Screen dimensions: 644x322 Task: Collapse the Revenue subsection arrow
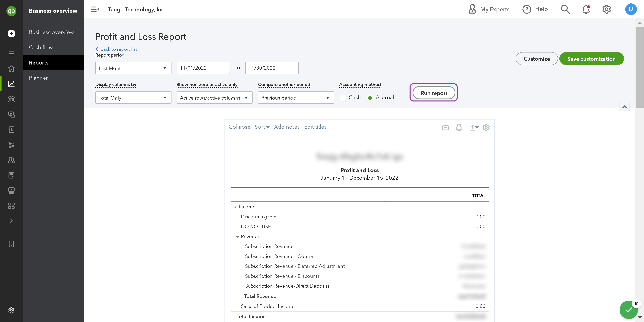(x=238, y=237)
